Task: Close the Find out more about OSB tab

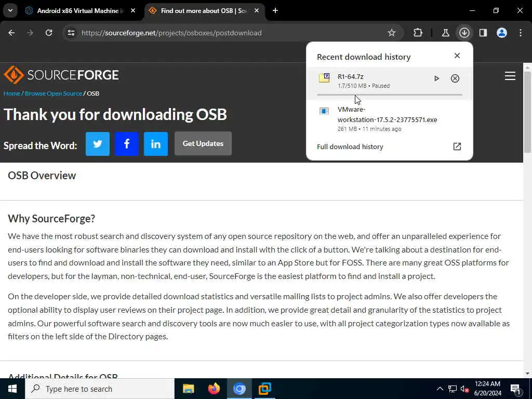Action: coord(257,11)
